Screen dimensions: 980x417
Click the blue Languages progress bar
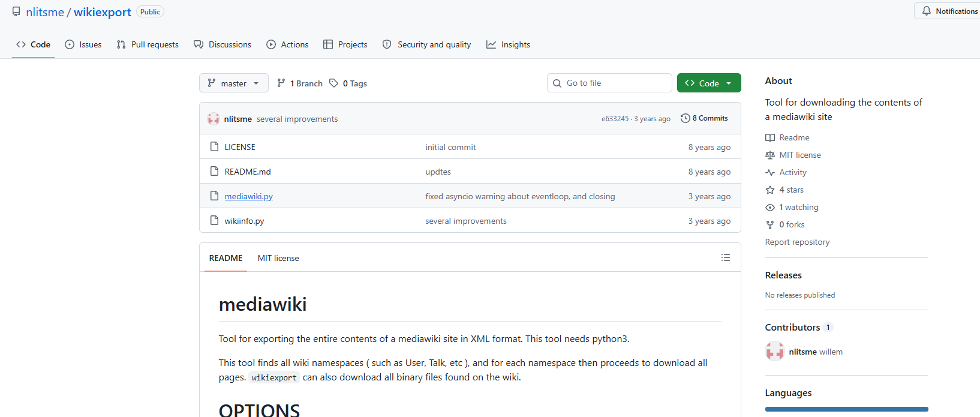coord(846,409)
